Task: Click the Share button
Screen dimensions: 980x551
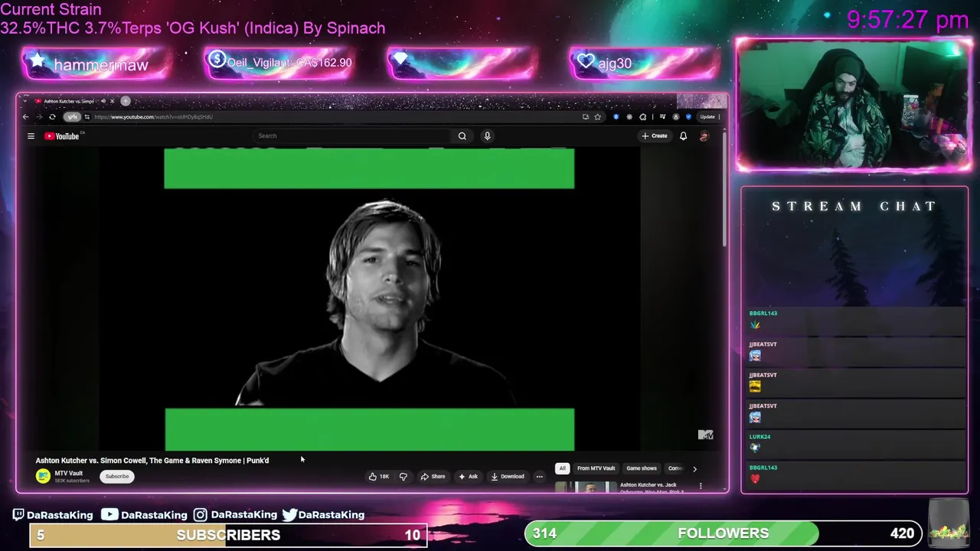Action: (x=433, y=477)
